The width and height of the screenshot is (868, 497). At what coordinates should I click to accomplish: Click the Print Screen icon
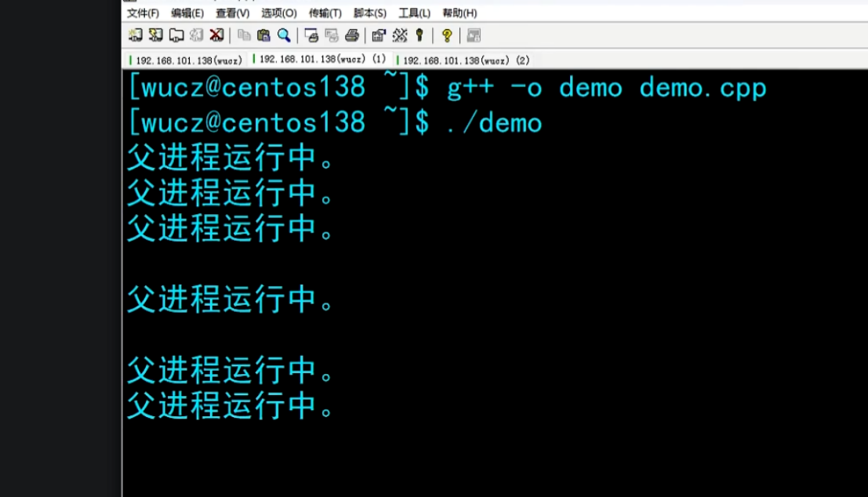(x=311, y=35)
